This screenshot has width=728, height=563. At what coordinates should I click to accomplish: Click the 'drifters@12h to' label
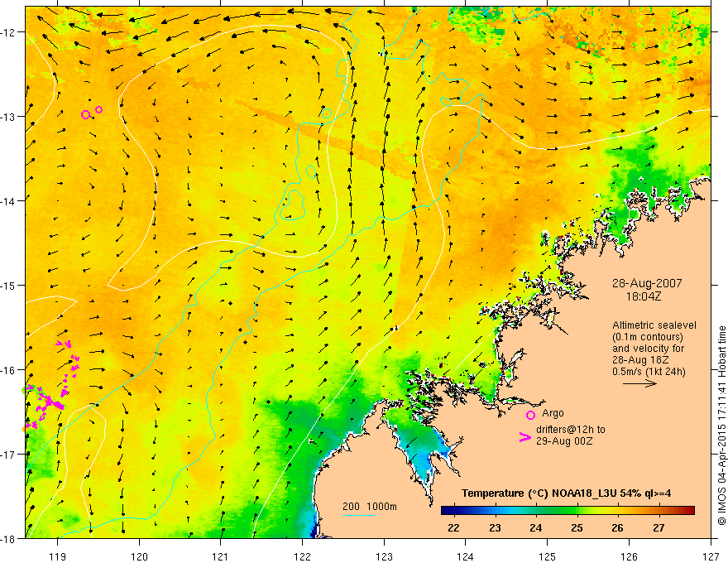571,430
